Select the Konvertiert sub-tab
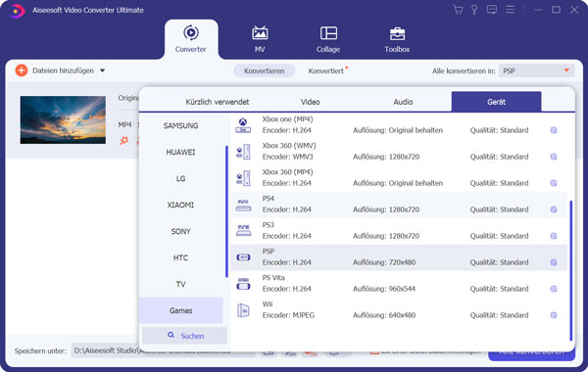The image size is (588, 372). click(x=326, y=70)
